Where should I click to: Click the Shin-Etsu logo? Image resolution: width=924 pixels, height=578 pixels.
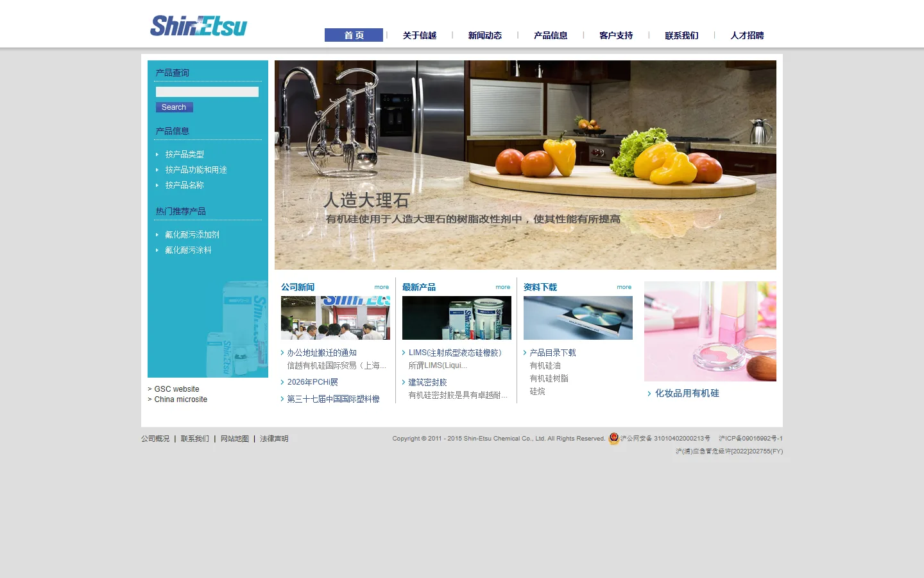pos(198,26)
